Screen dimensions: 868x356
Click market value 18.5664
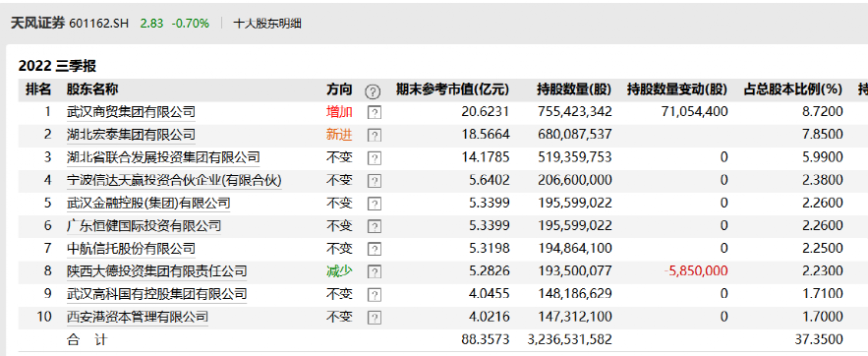coord(485,135)
